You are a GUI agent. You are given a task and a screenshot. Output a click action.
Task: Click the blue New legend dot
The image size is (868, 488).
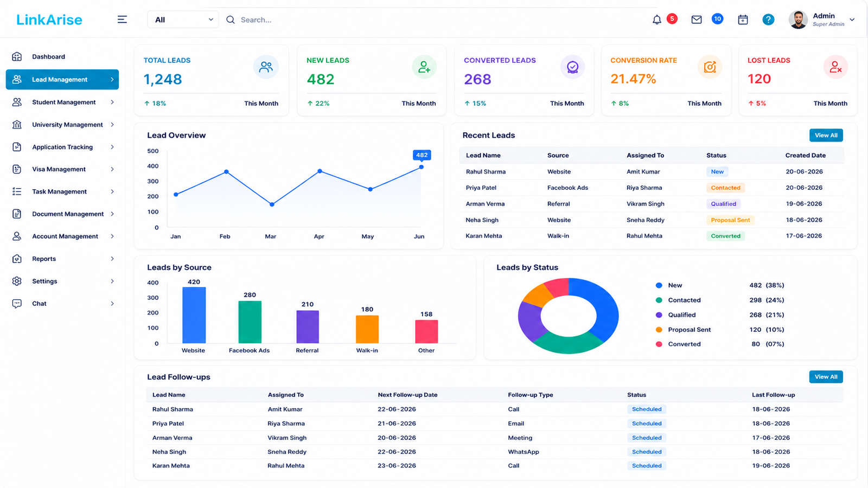coord(659,285)
